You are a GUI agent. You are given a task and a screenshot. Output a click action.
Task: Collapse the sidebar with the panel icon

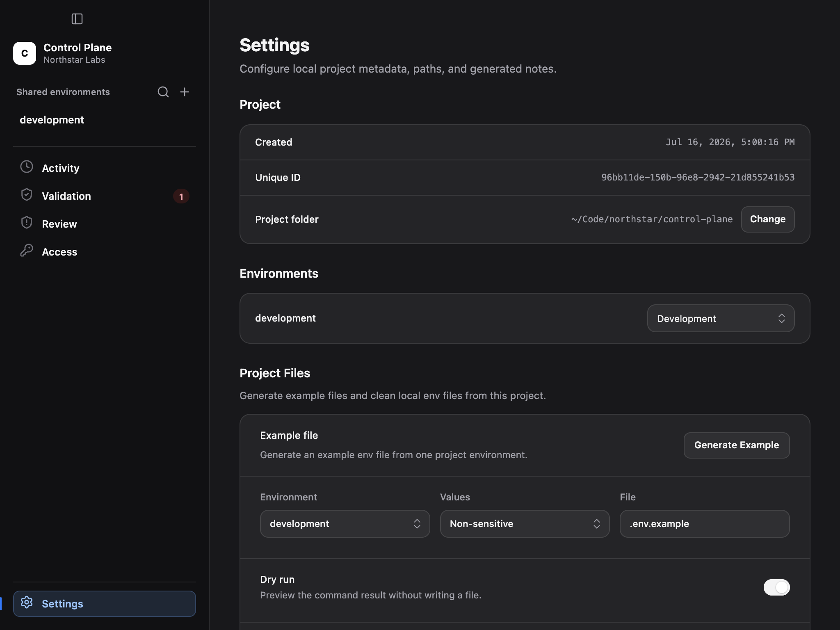[x=77, y=19]
